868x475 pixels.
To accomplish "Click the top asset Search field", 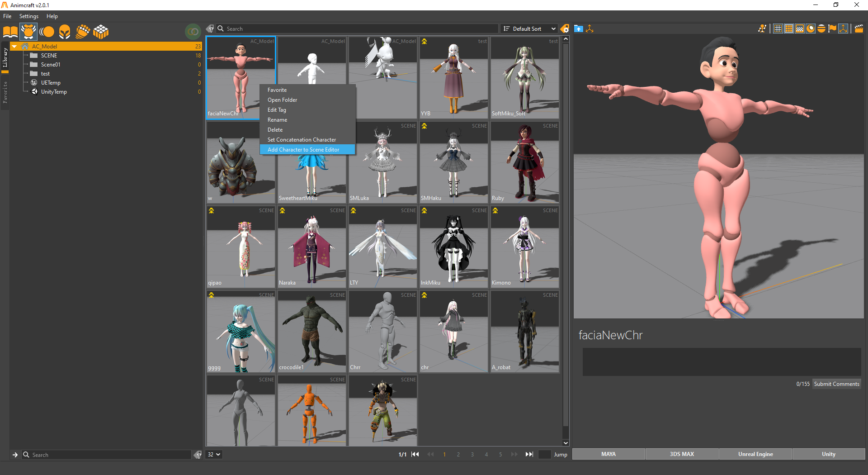I will tap(357, 28).
